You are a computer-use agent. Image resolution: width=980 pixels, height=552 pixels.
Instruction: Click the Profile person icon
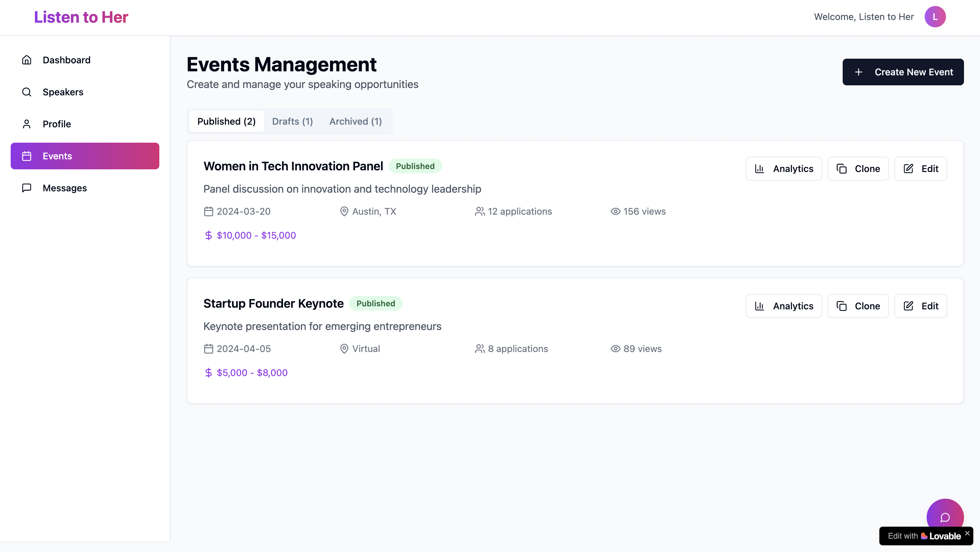click(27, 124)
